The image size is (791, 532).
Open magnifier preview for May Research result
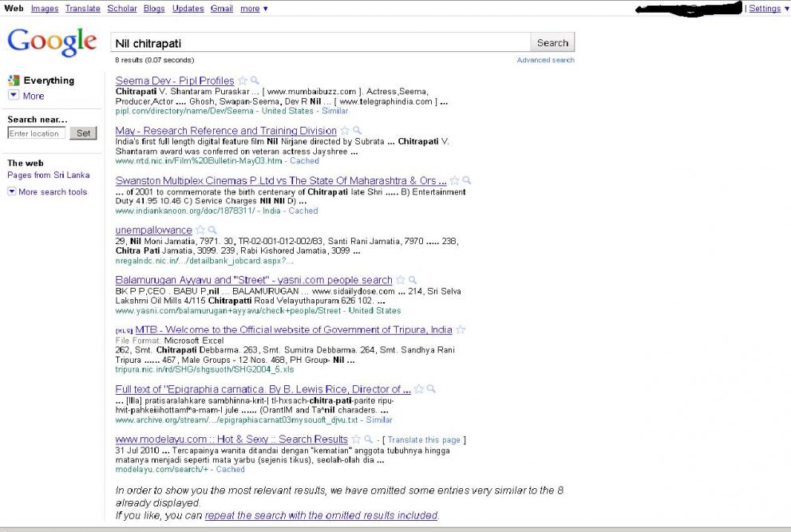357,131
